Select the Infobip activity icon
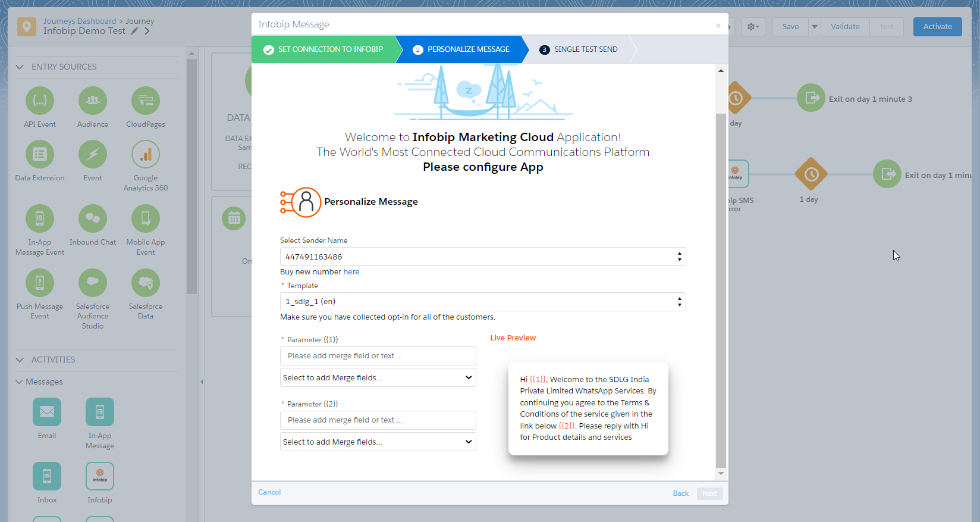Image resolution: width=980 pixels, height=522 pixels. click(100, 476)
